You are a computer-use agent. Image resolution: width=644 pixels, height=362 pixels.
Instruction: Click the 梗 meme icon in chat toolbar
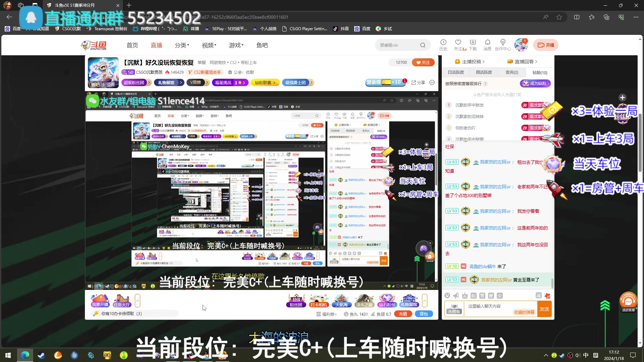(491, 296)
